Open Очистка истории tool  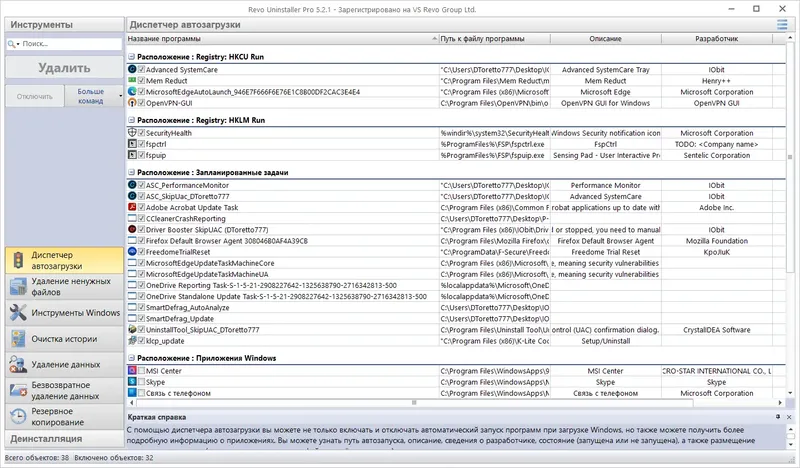pos(64,338)
